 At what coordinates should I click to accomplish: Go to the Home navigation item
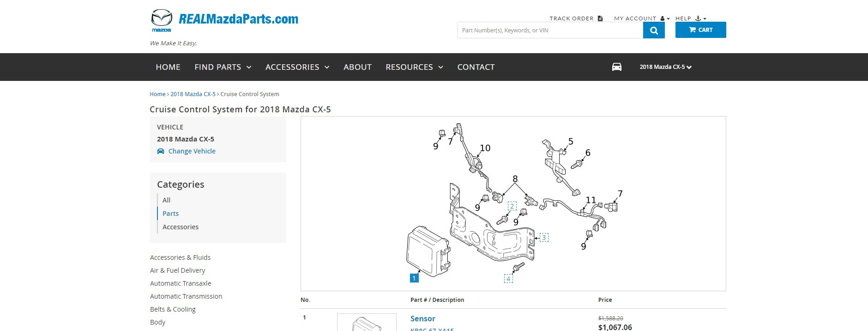coord(168,67)
